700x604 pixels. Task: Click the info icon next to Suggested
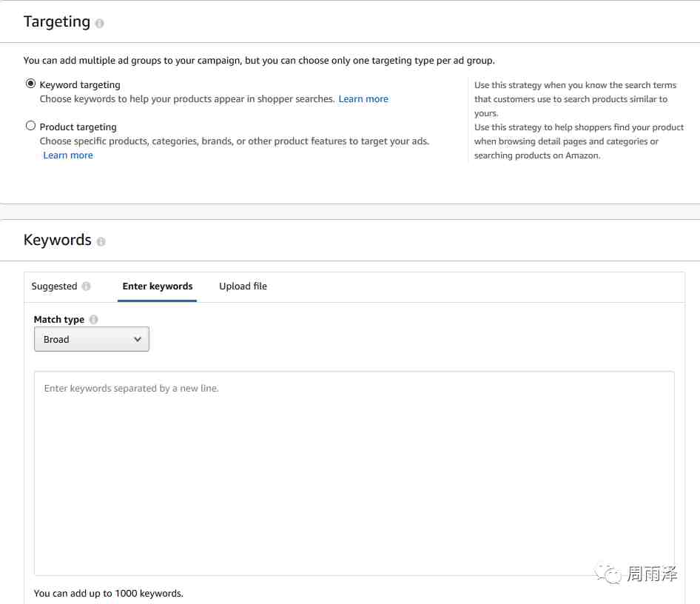tap(86, 286)
